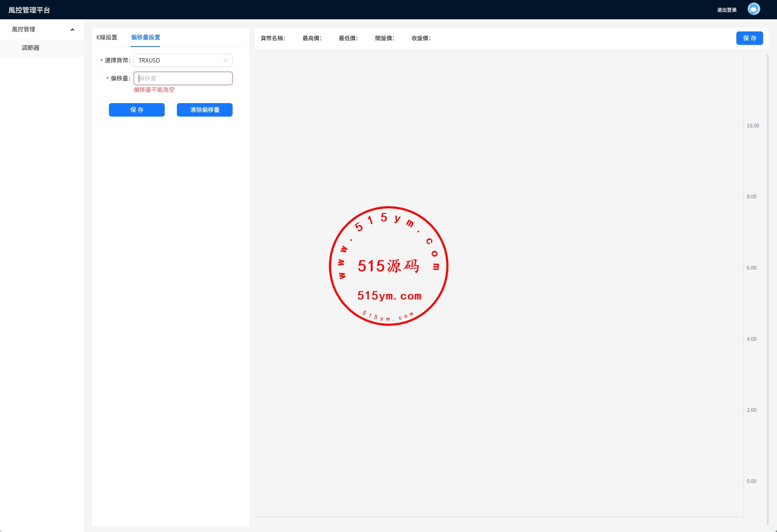The width and height of the screenshot is (777, 532).
Task: Click the TRXUSD dropdown arrow
Action: click(225, 60)
